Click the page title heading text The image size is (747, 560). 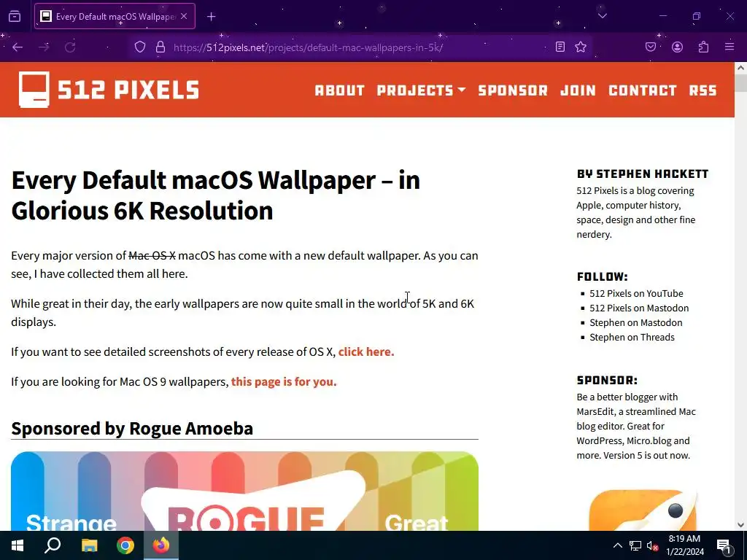215,195
